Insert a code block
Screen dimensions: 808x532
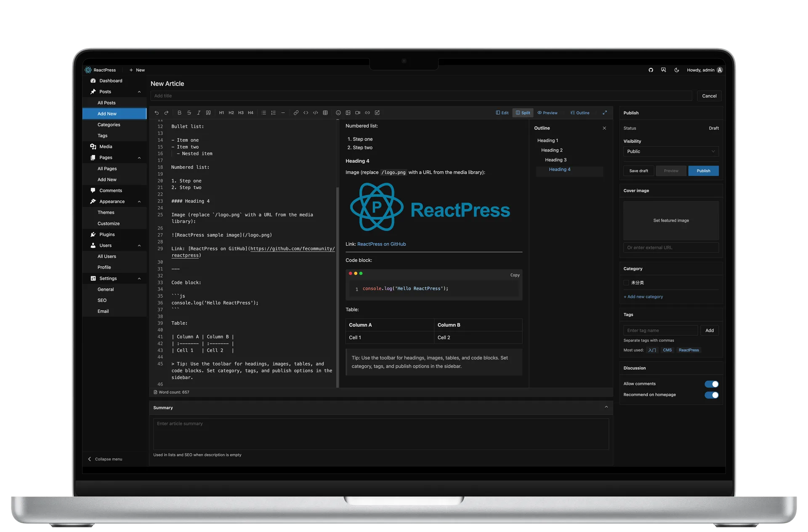[x=315, y=113]
